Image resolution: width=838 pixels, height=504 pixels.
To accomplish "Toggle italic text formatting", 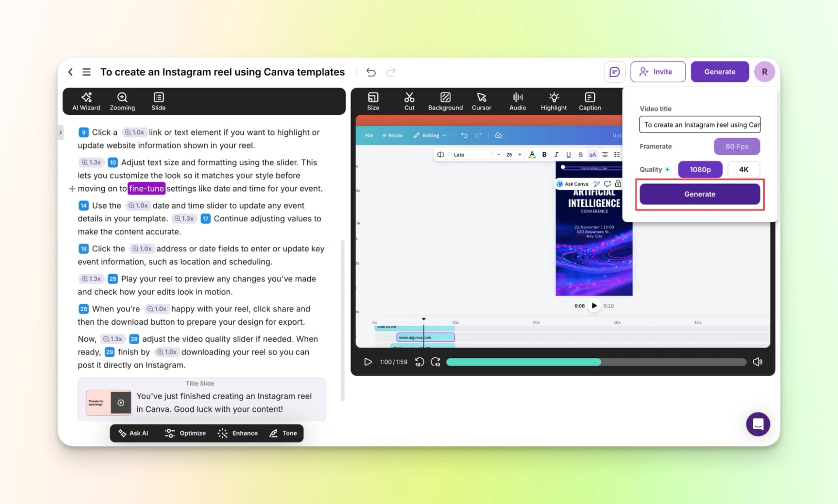I will (x=556, y=154).
